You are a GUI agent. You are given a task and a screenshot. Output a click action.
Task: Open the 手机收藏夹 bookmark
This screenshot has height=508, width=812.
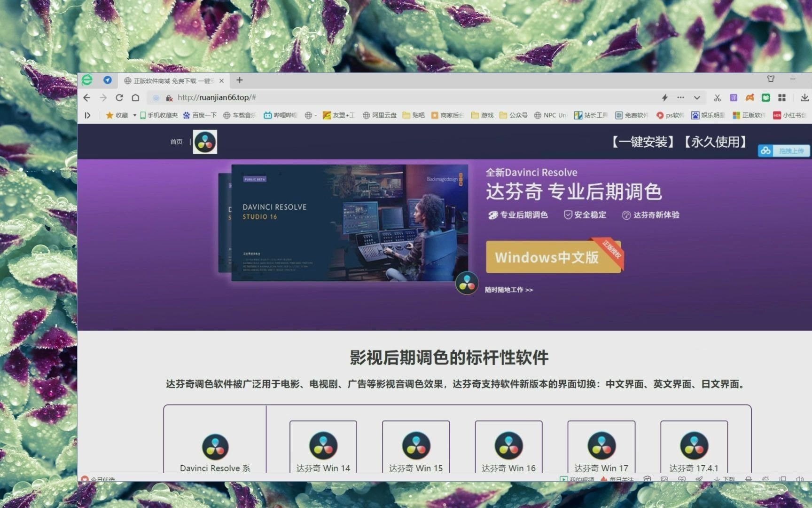[x=159, y=115]
